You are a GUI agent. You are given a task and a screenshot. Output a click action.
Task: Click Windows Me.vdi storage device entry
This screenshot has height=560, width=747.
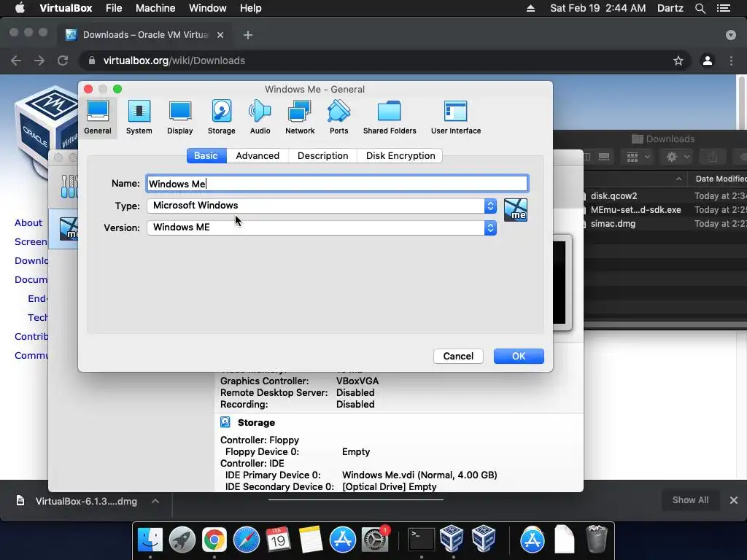[419, 475]
